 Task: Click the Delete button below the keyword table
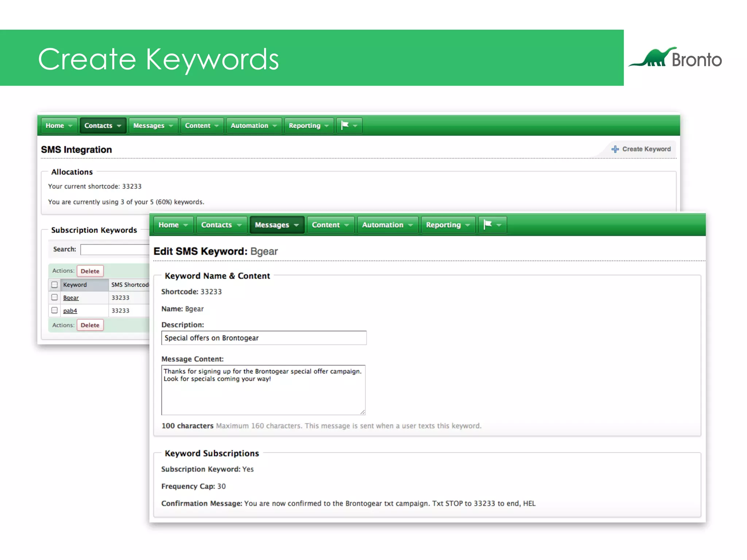[x=90, y=325]
